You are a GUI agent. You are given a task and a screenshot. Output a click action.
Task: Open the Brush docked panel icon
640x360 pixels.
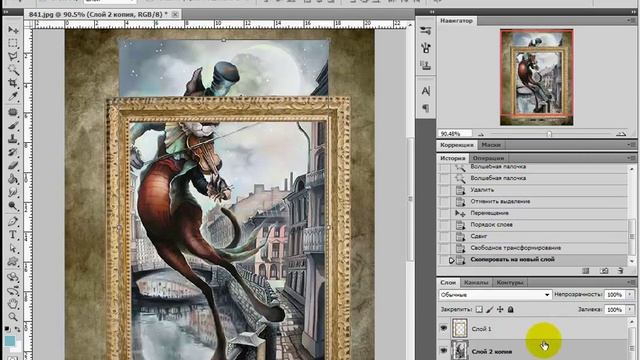426,48
